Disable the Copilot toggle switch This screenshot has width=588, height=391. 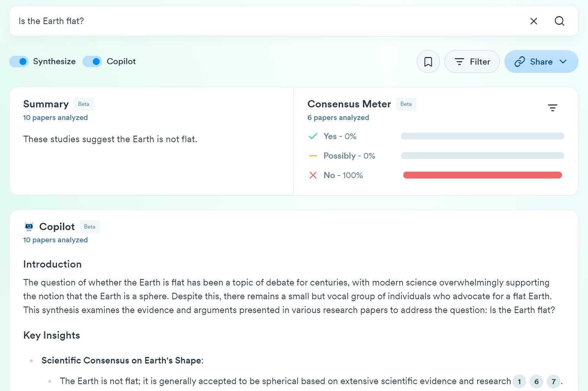click(x=92, y=62)
